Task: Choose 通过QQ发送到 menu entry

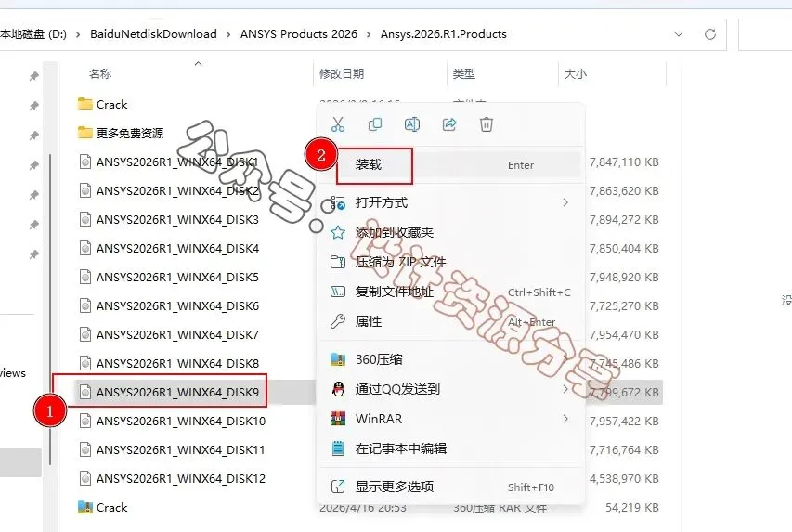Action: (x=450, y=389)
